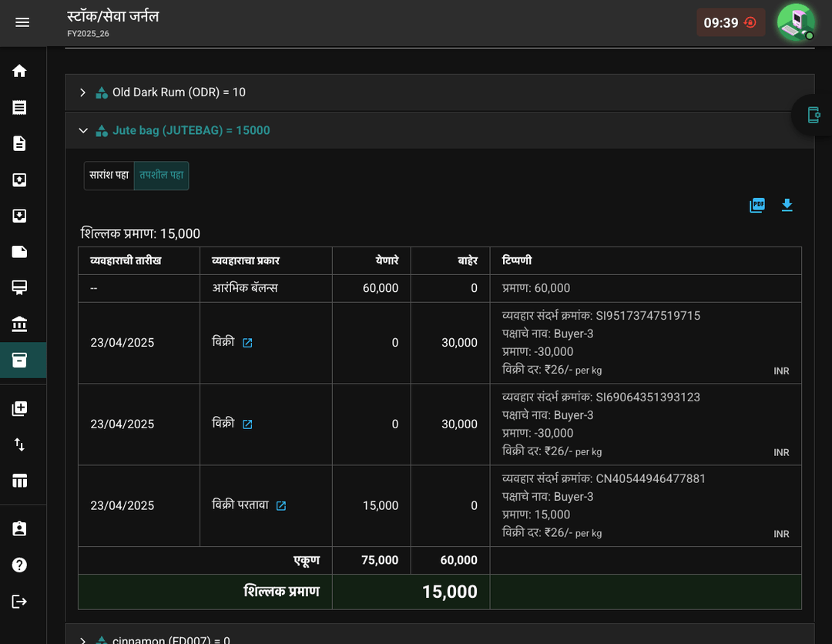Open the stock archive box sidebar item
This screenshot has height=644, width=832.
[19, 361]
